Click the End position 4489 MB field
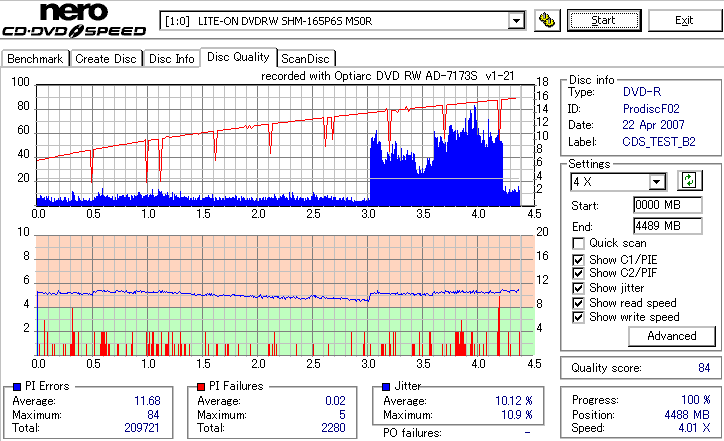 pos(668,226)
